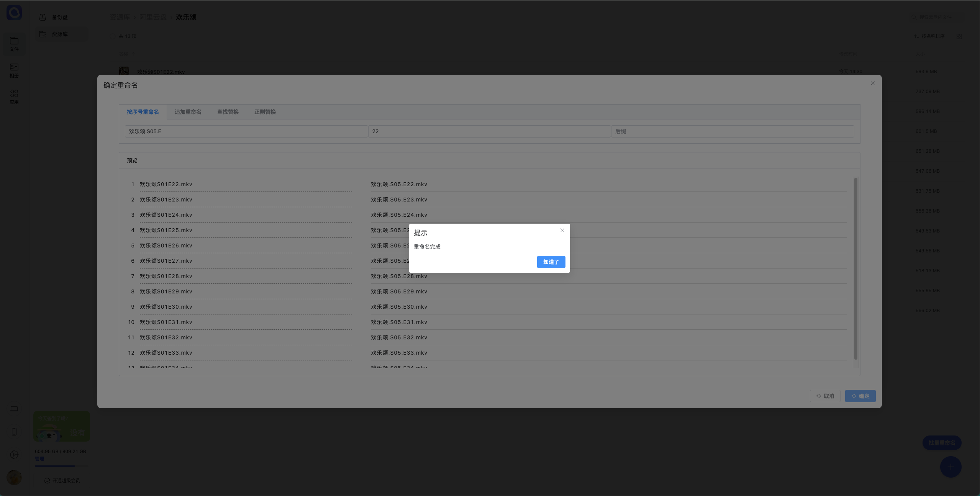Focus the 后缀 suffix input field
The height and width of the screenshot is (496, 980).
(732, 131)
